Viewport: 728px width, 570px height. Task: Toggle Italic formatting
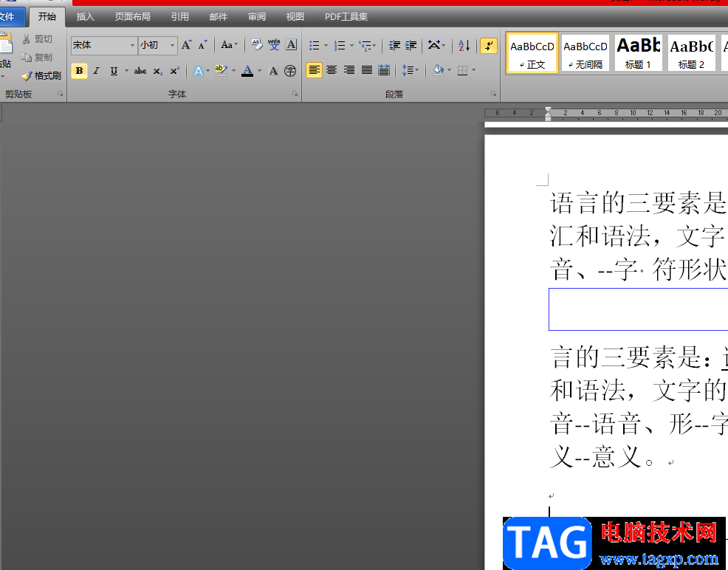[x=96, y=71]
